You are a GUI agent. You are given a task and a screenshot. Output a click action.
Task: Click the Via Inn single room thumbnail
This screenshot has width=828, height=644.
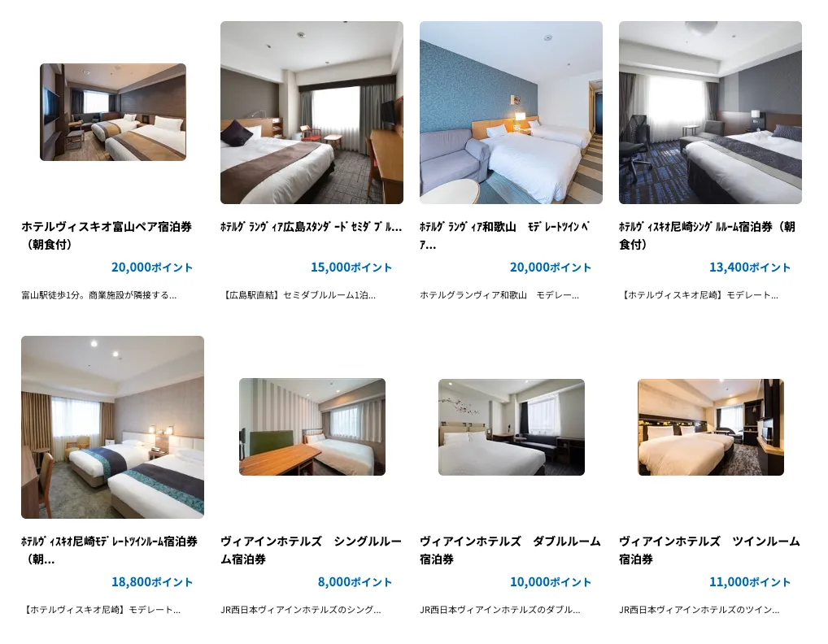tap(312, 427)
